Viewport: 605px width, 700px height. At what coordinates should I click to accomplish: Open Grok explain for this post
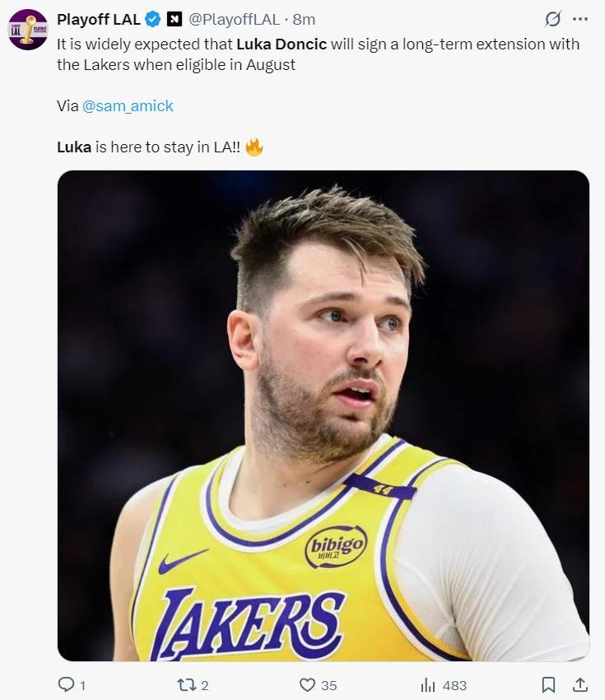coord(553,19)
